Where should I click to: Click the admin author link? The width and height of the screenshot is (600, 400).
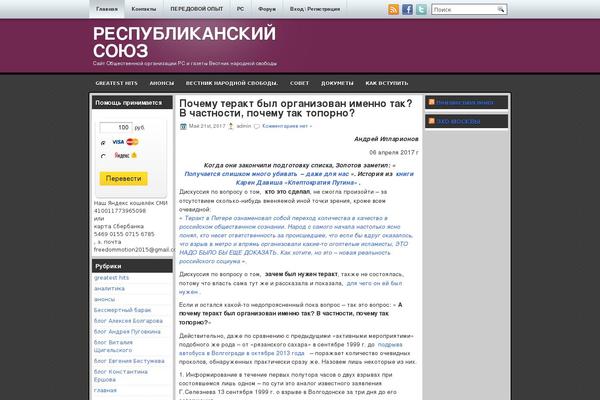(244, 126)
